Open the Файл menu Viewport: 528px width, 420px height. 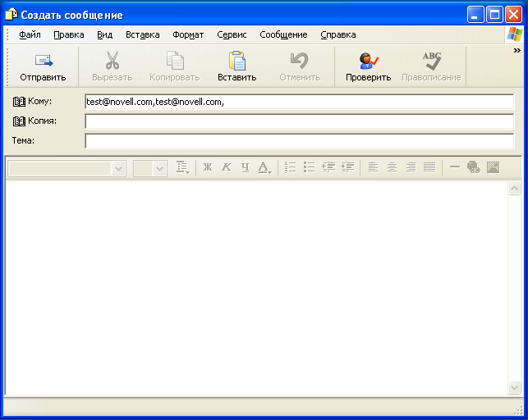click(x=30, y=34)
